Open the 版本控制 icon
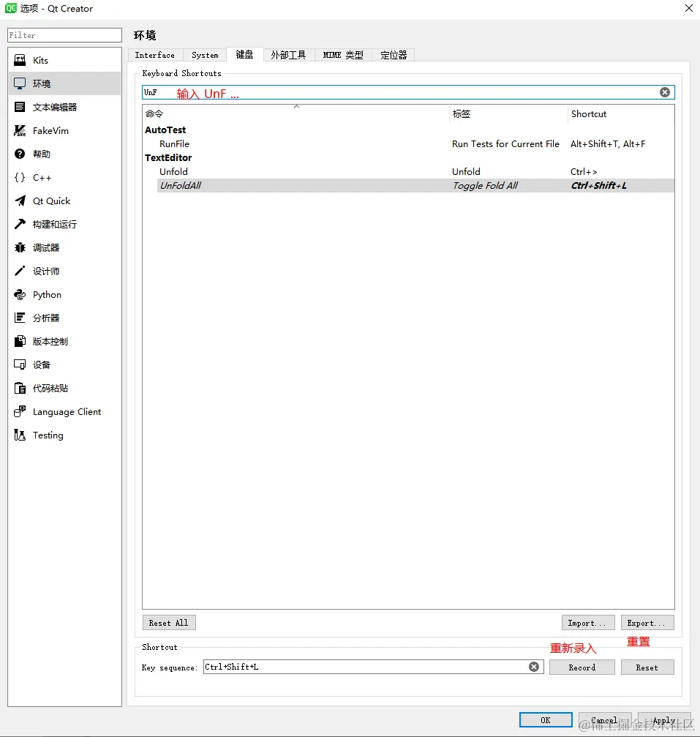700x737 pixels. tap(20, 341)
